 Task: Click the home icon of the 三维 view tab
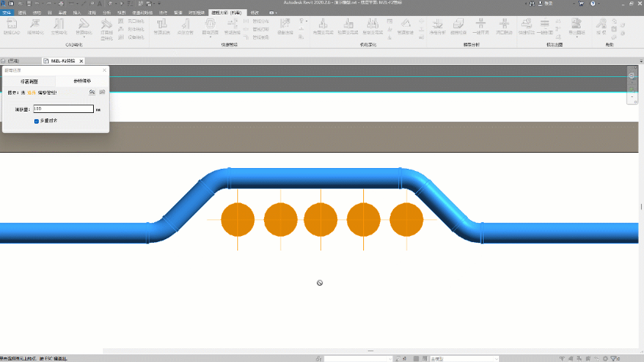[5, 60]
